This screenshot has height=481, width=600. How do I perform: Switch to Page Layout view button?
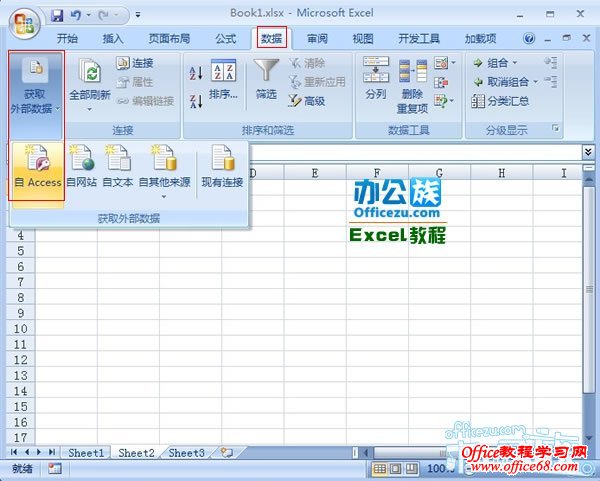(x=396, y=469)
